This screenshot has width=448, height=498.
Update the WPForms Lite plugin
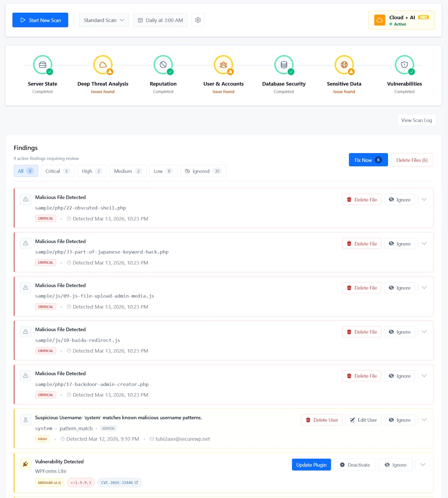coord(311,465)
